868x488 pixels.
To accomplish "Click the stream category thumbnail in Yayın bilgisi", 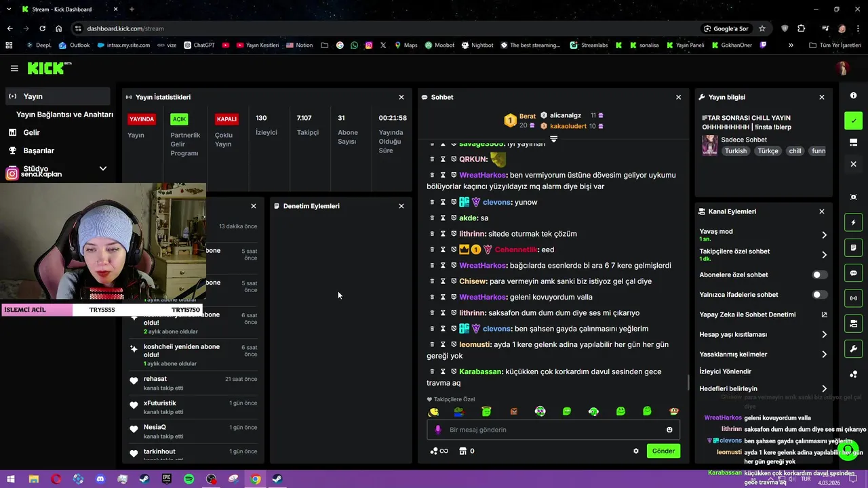I will pyautogui.click(x=710, y=145).
